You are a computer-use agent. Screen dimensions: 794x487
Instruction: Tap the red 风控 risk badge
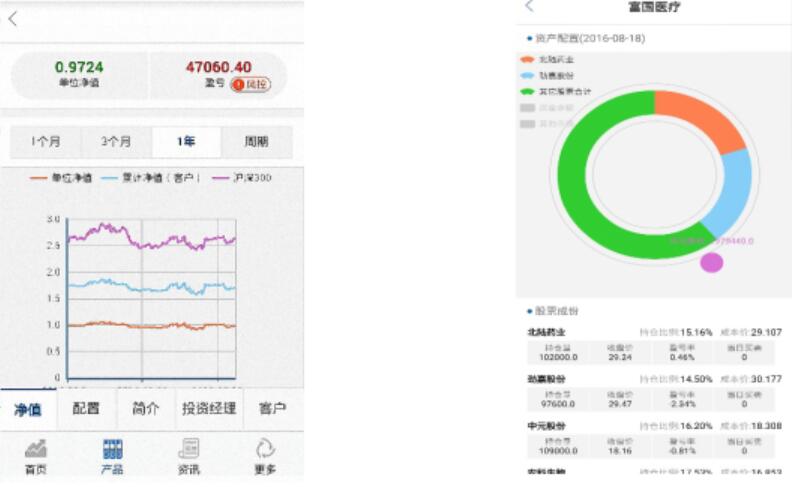[250, 84]
